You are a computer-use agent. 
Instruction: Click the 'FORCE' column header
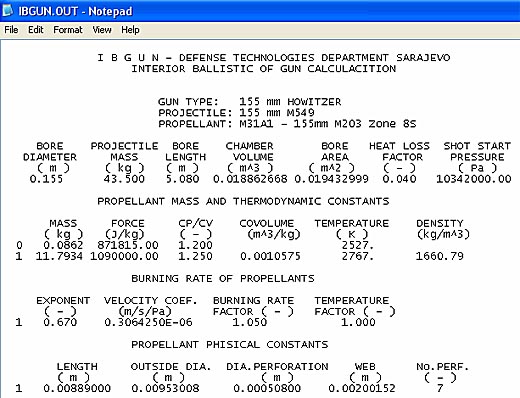click(x=128, y=223)
